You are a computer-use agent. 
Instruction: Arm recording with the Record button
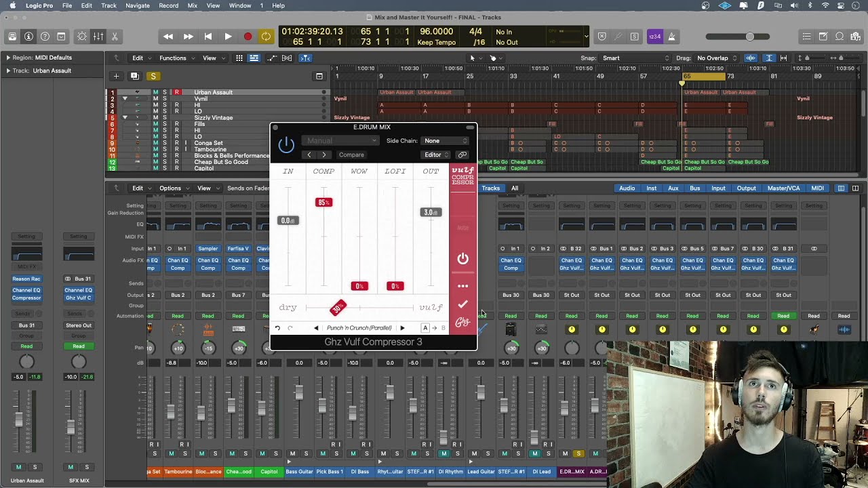click(248, 37)
